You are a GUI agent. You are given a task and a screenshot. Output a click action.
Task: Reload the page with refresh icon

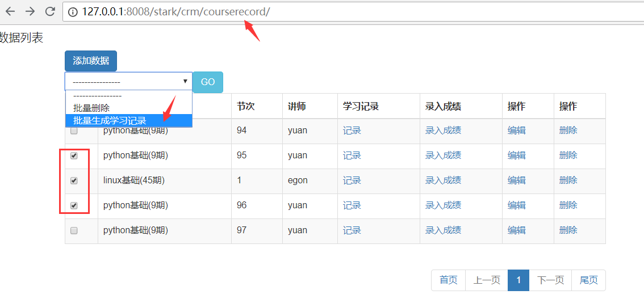[50, 11]
